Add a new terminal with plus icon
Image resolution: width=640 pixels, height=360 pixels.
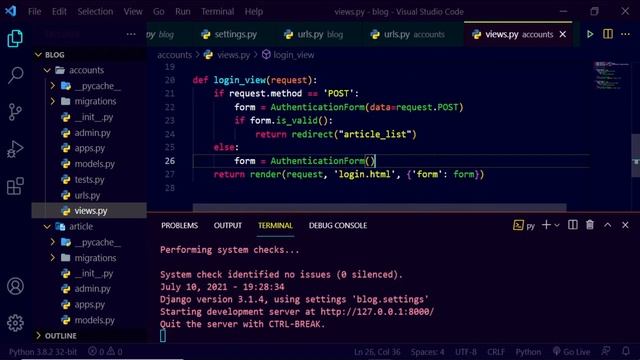(546, 225)
